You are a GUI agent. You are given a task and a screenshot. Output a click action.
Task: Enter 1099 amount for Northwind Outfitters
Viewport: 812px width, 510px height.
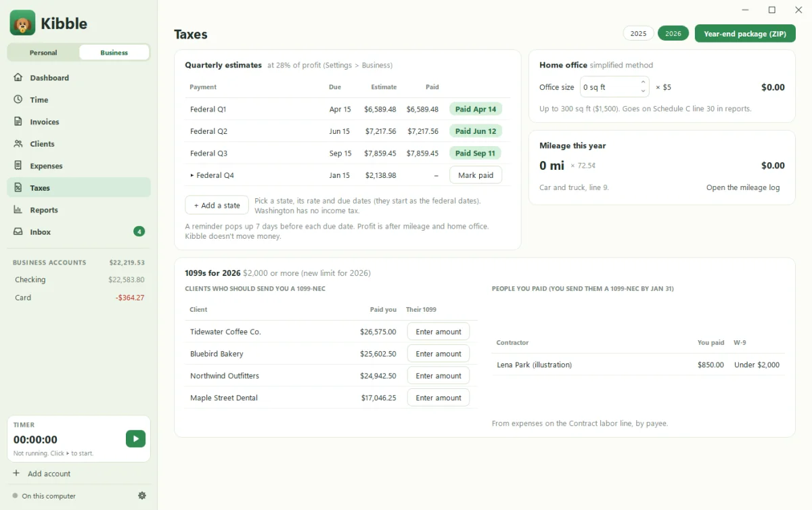click(x=438, y=376)
